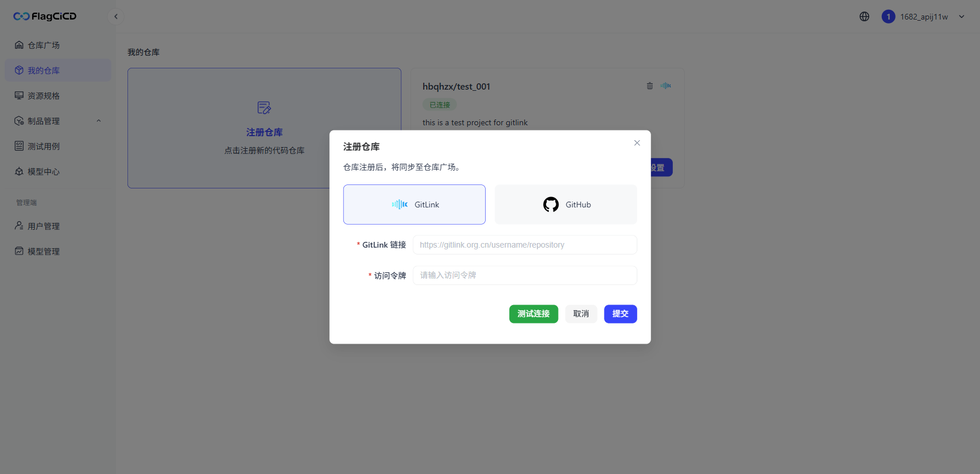
Task: Click the 资源规格 monitor icon
Action: [19, 95]
